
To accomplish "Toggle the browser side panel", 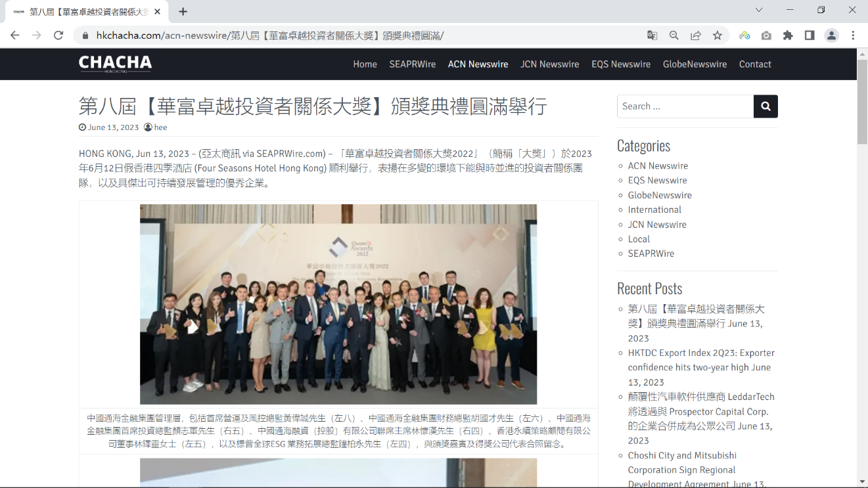I will [x=810, y=35].
